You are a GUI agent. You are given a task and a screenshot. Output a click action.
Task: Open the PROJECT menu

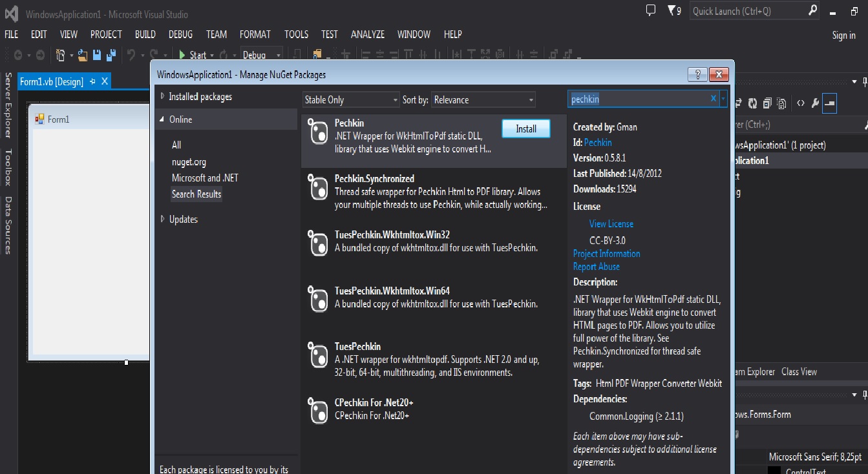(106, 34)
